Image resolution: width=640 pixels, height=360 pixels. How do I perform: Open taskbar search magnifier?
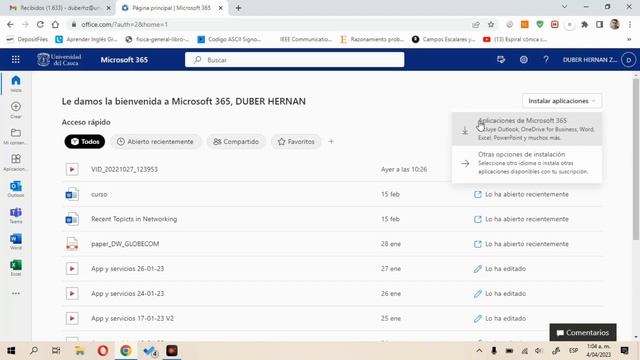[34, 351]
